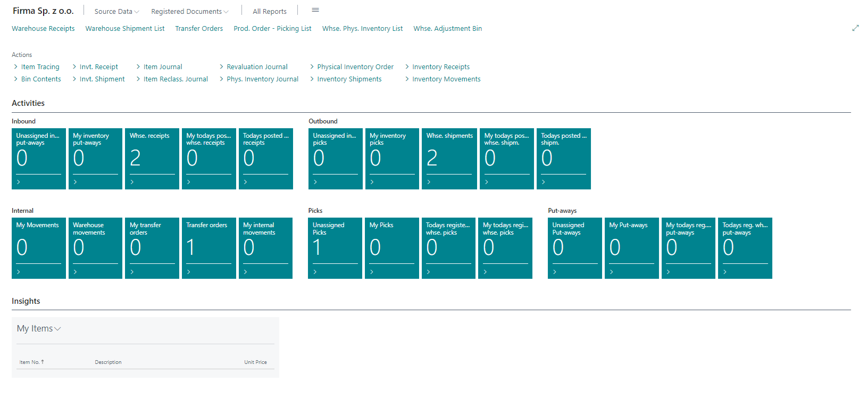Click the arrow icon on My Put-aways tile
Viewport: 868px width, 415px height.
pyautogui.click(x=612, y=272)
